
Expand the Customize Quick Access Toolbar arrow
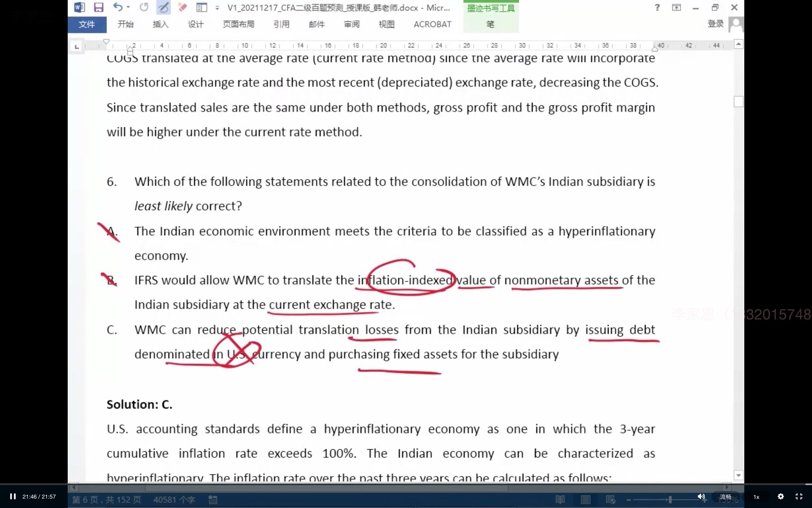click(x=217, y=8)
